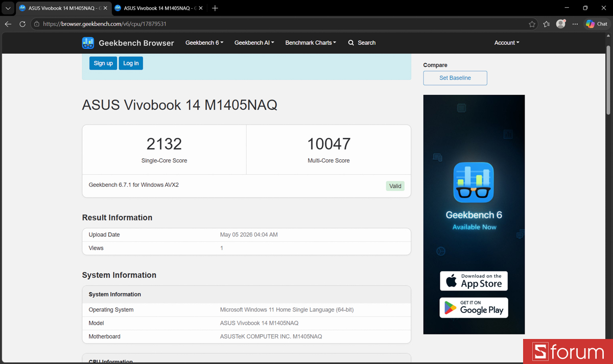Click the Valid status badge

(395, 186)
